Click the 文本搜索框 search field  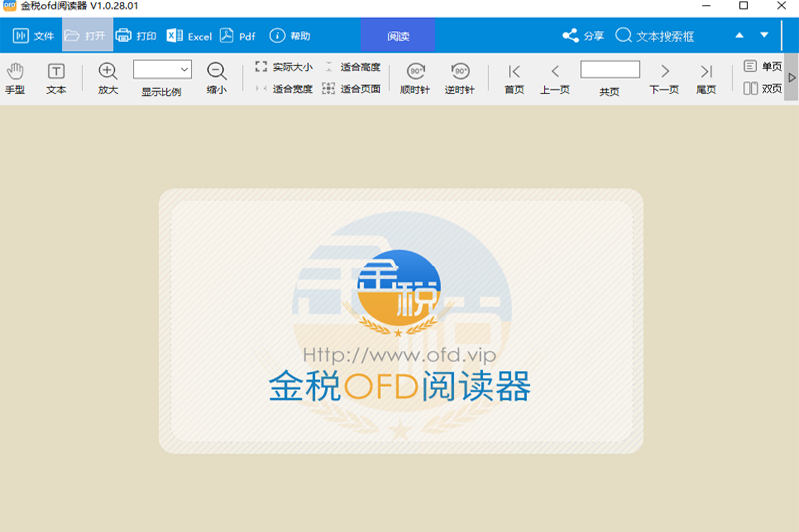pos(664,36)
